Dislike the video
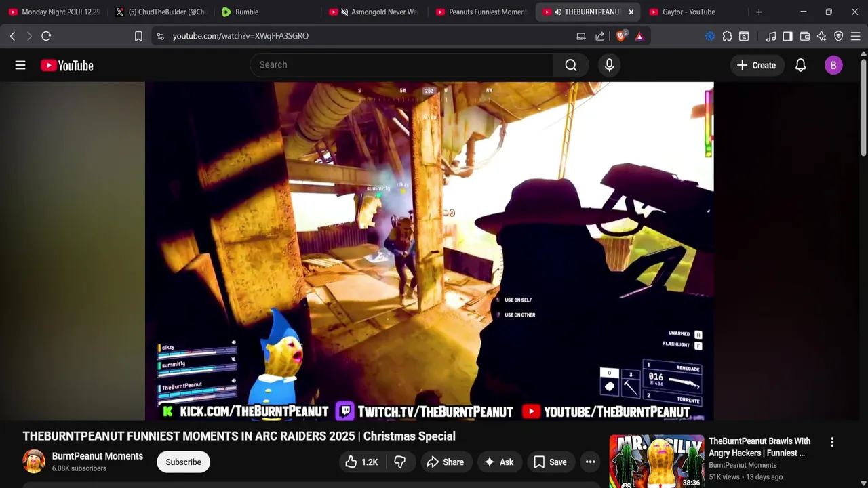868x488 pixels. (x=400, y=462)
